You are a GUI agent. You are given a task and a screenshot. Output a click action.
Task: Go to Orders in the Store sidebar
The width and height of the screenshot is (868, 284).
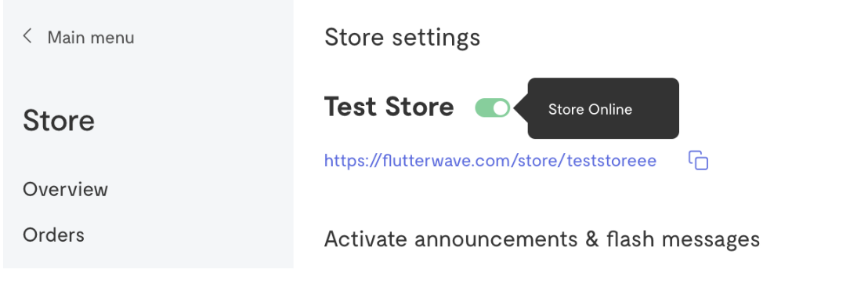pyautogui.click(x=54, y=235)
